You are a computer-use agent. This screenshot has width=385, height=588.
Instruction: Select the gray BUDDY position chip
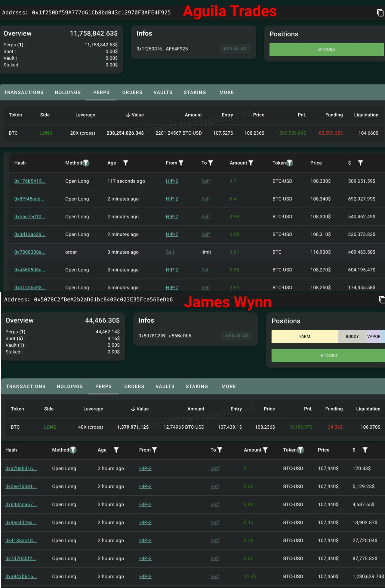(x=352, y=336)
